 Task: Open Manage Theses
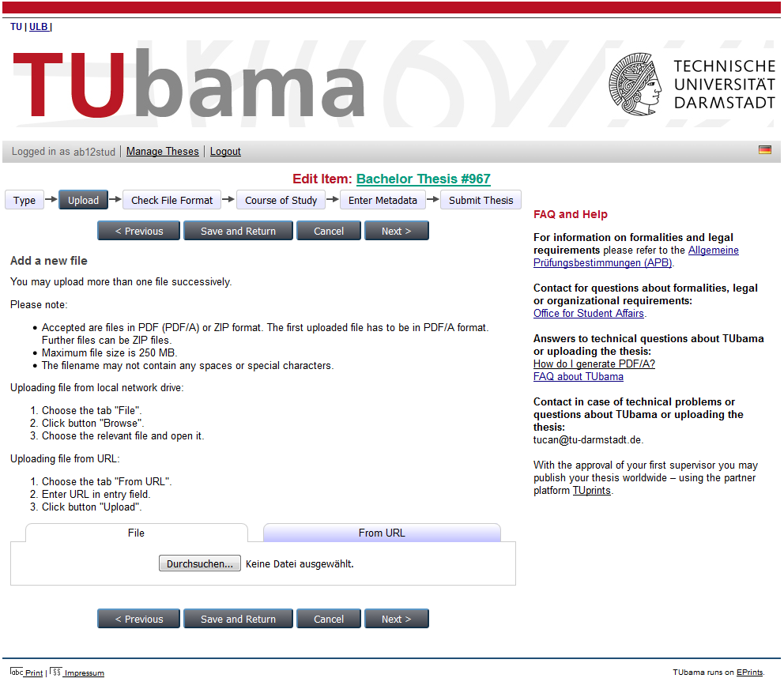click(163, 152)
